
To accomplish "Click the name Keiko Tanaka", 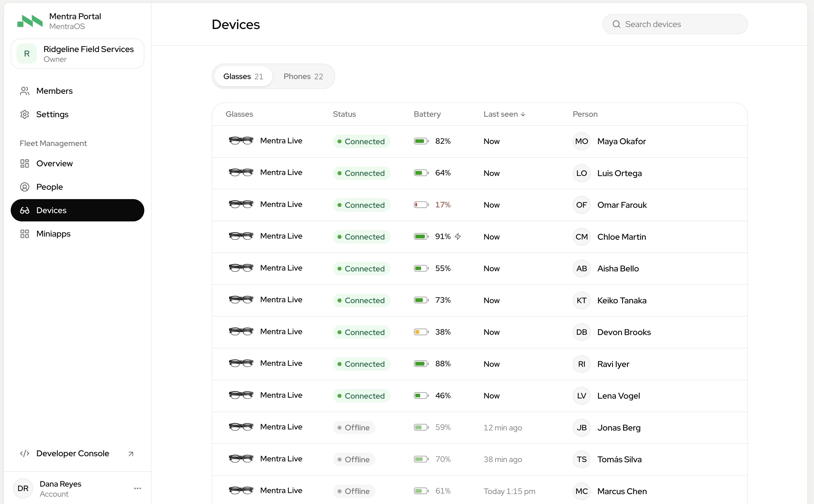I will point(621,300).
